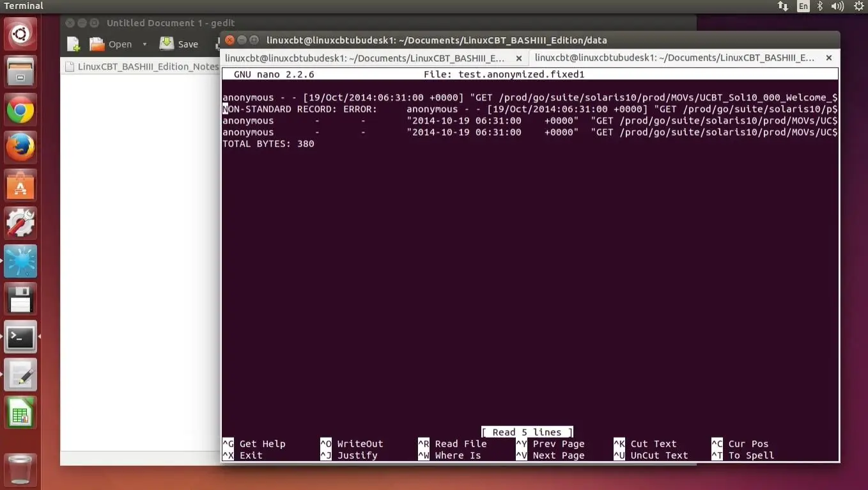Click the '^U UnCut Text' nano shortcut
This screenshot has height=490, width=868.
point(651,455)
